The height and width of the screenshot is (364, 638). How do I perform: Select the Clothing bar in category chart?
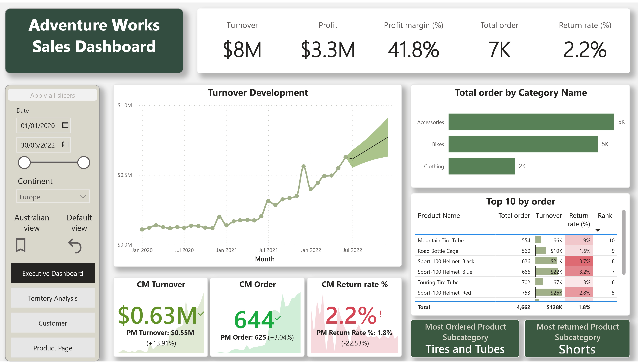pos(482,166)
